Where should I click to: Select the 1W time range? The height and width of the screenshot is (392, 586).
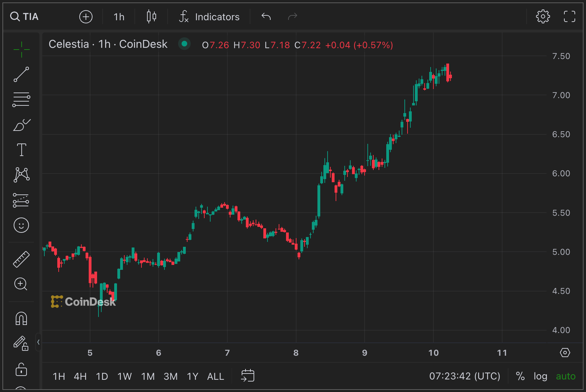tap(125, 376)
